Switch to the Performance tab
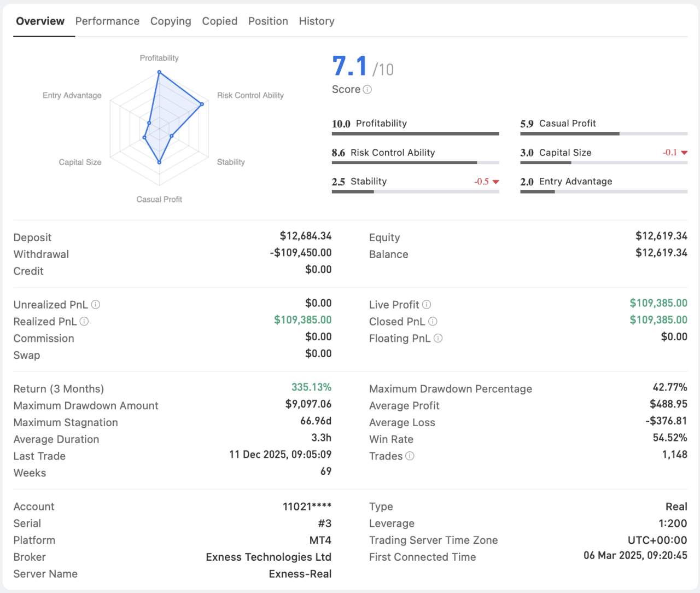The width and height of the screenshot is (700, 593). click(x=107, y=21)
